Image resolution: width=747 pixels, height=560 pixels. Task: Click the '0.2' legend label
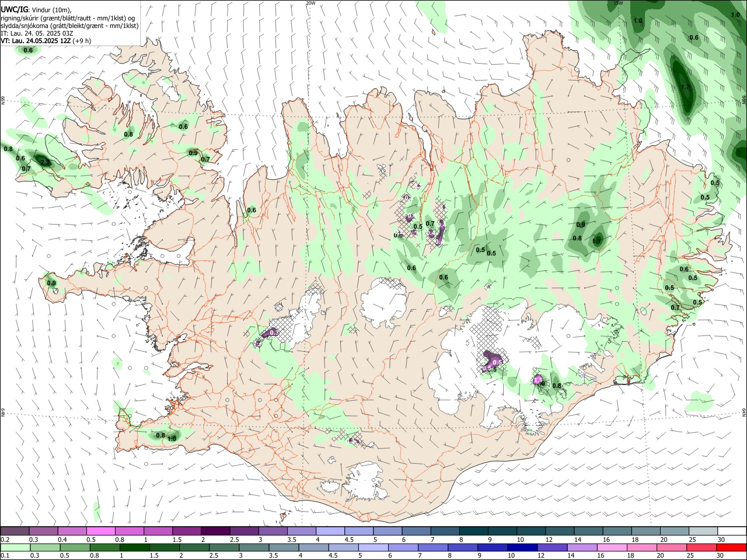tap(5, 540)
